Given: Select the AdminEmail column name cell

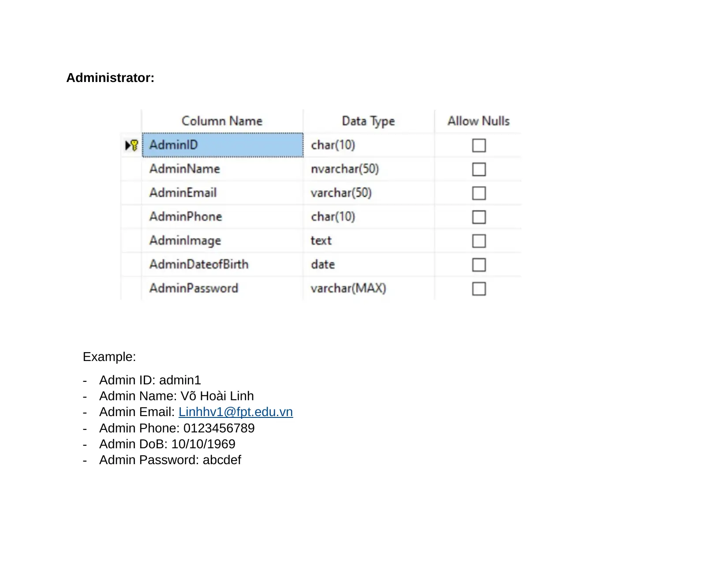Looking at the screenshot, I should point(223,193).
